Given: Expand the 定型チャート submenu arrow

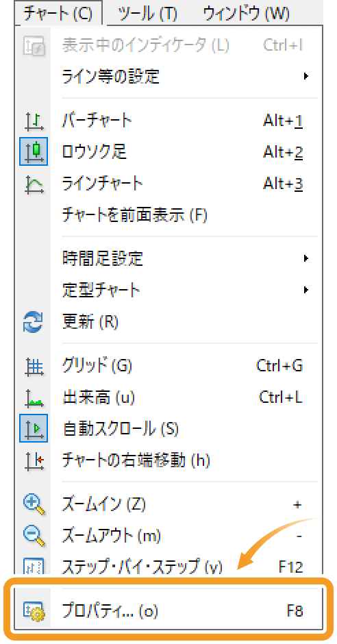Looking at the screenshot, I should pos(305,290).
